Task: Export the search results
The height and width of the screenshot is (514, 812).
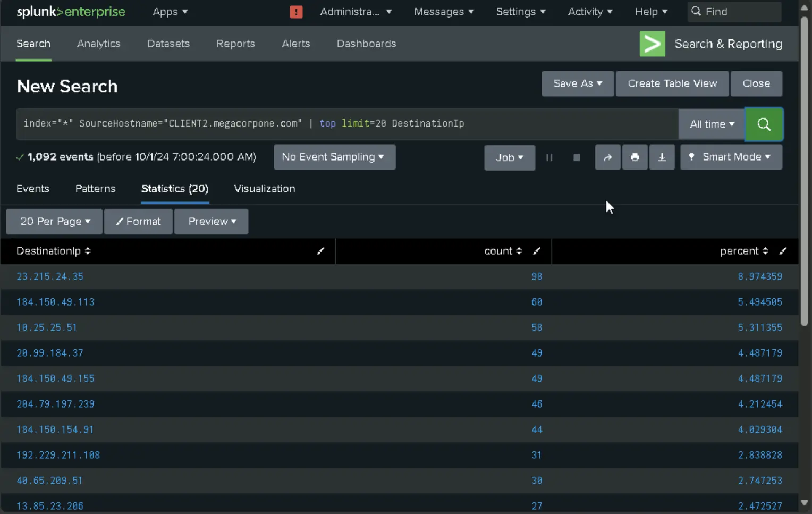Action: coord(662,157)
